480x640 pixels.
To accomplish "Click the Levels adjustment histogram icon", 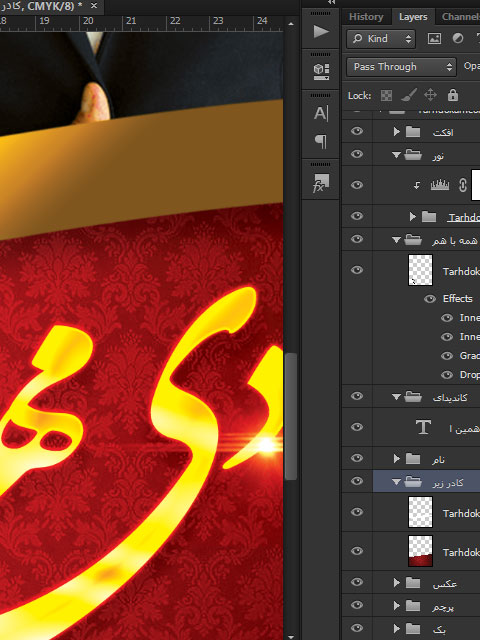I will click(440, 185).
